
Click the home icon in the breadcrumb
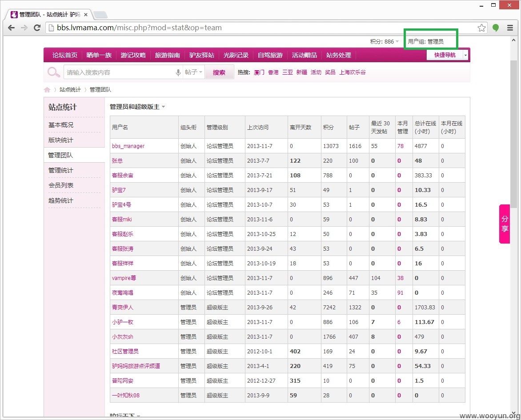click(47, 90)
